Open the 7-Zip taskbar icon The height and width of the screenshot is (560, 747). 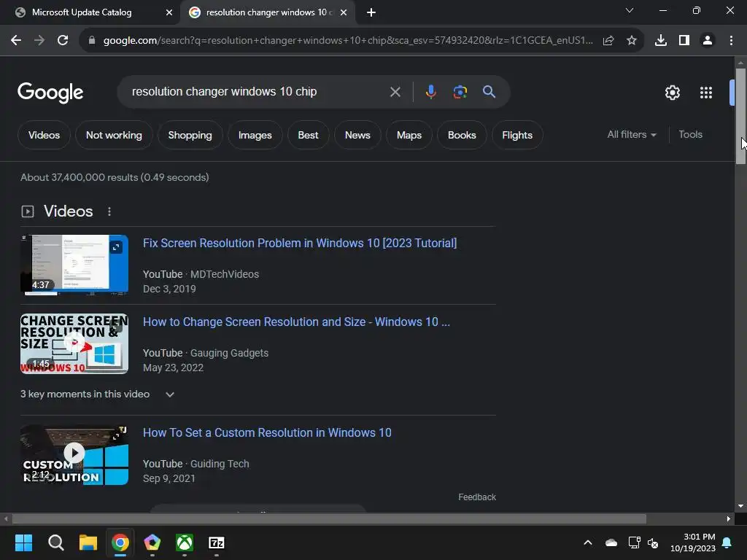(216, 542)
